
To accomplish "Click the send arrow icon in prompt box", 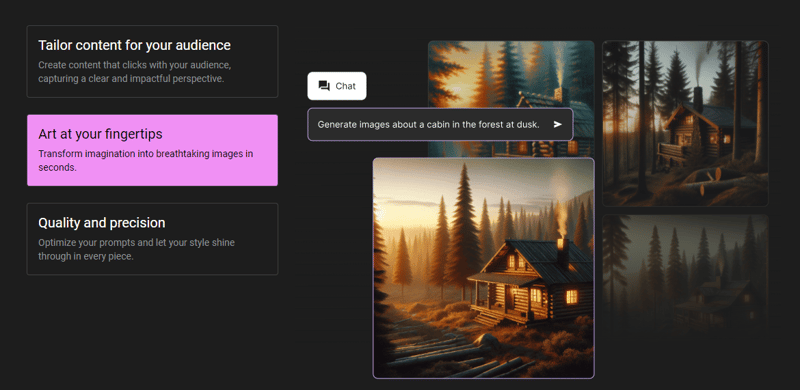I will pyautogui.click(x=558, y=125).
